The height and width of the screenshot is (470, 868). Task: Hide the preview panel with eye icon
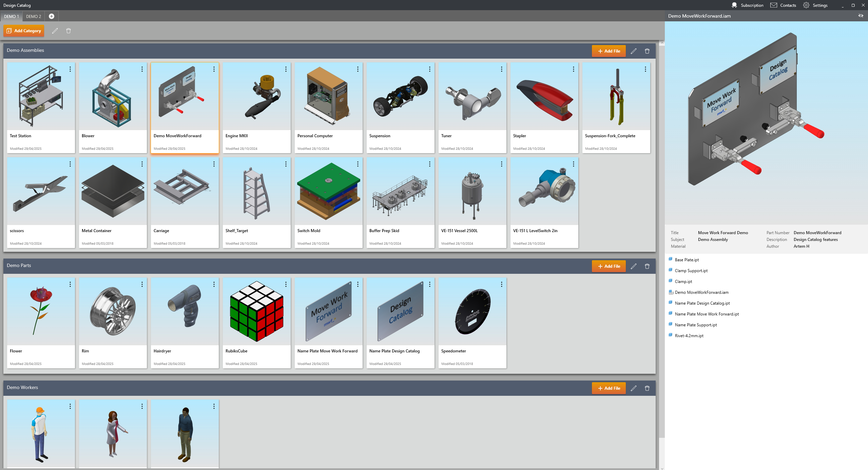click(x=861, y=16)
